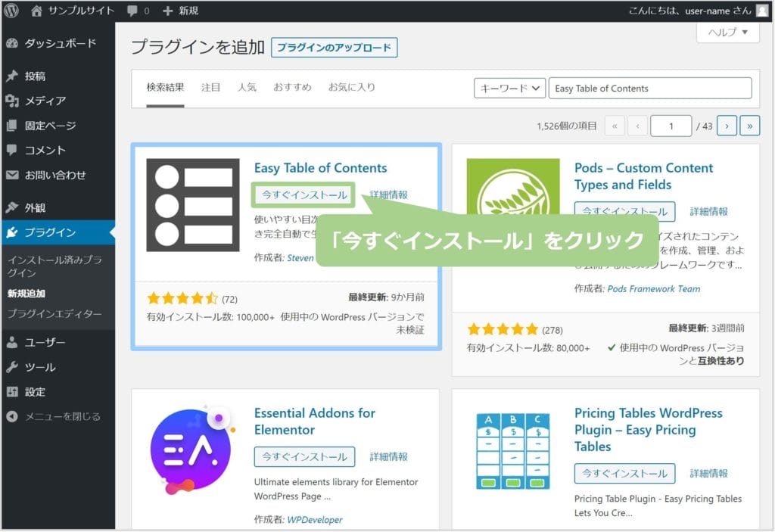Click the 最終更新: 9か月前 text

pos(386,297)
